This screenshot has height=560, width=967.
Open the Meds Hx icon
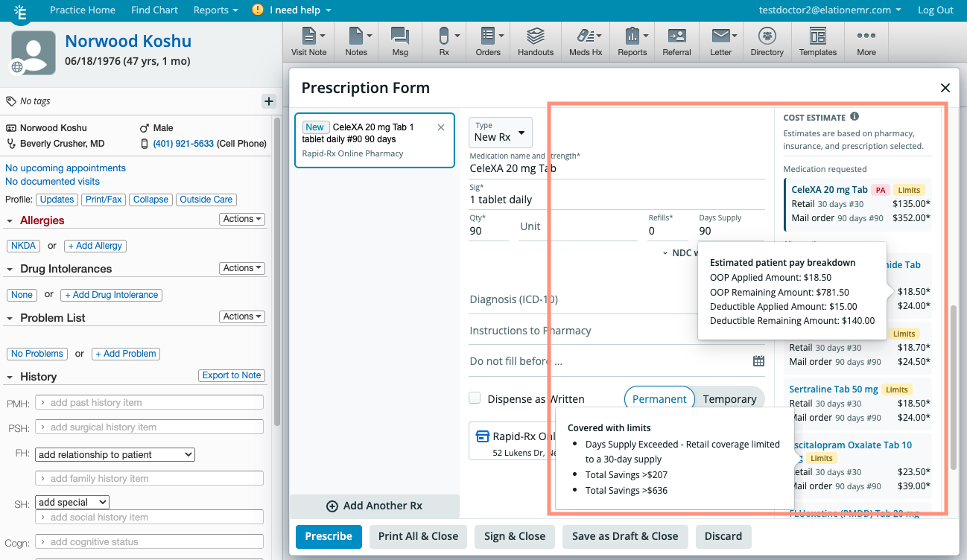click(x=585, y=41)
